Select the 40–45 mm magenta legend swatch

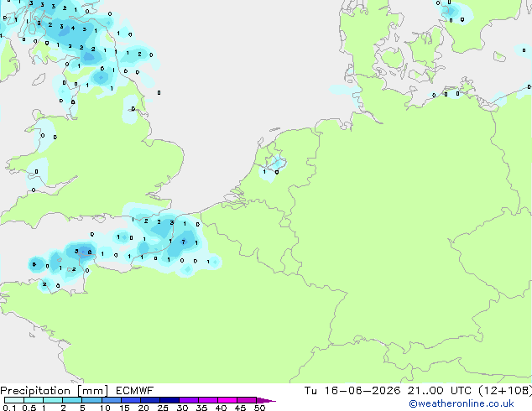tap(227, 400)
